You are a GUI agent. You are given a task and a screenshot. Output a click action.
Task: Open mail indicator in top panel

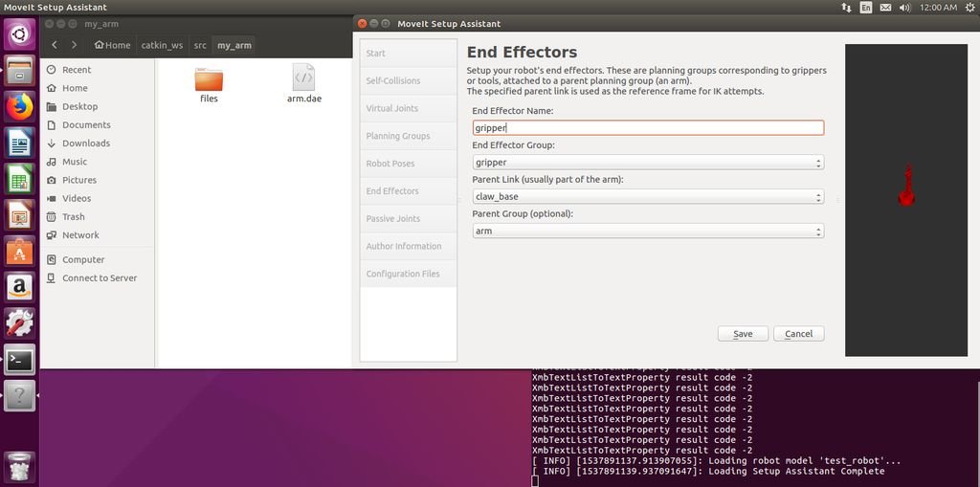885,8
